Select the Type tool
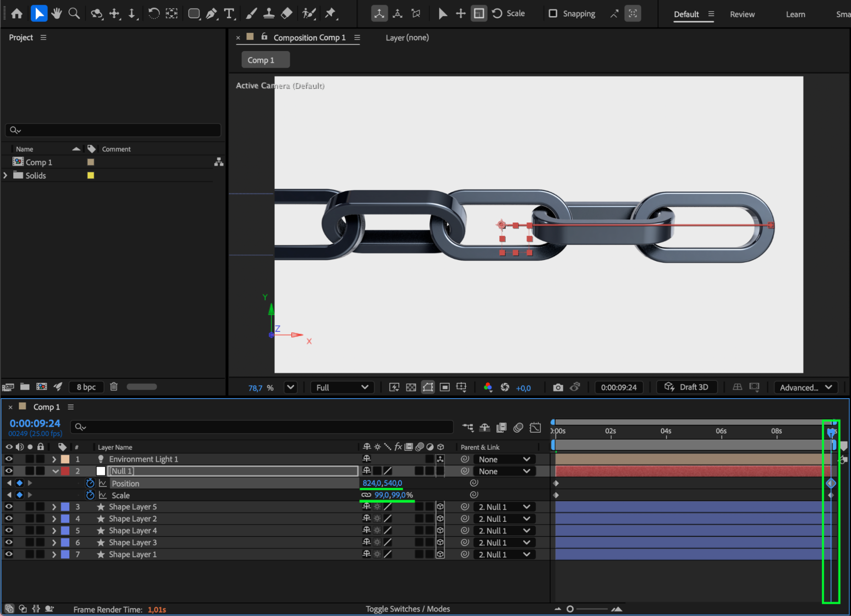Image resolution: width=851 pixels, height=616 pixels. (x=229, y=14)
